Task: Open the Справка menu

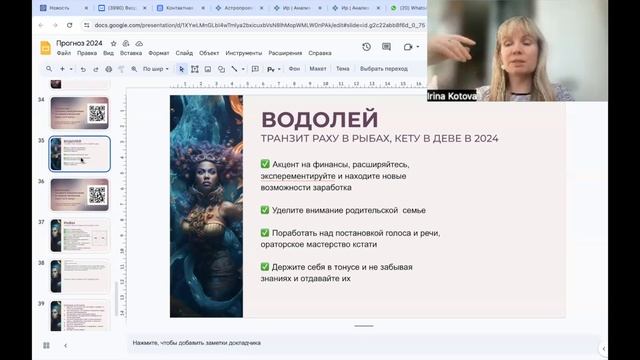Action: [320, 53]
